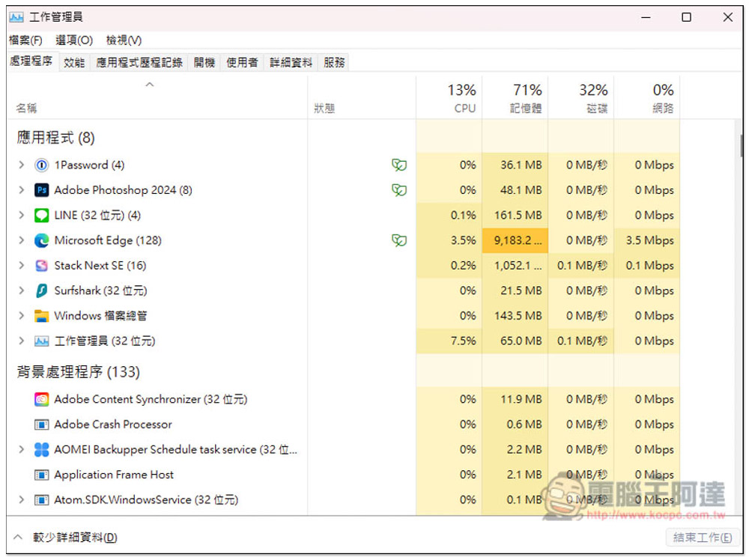Click the 161.5 MB memory cell for LINE
The width and height of the screenshot is (749, 560).
click(x=515, y=216)
